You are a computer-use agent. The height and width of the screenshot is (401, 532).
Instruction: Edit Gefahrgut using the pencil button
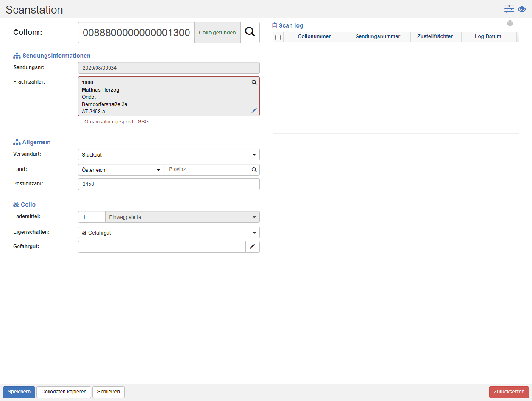click(253, 247)
